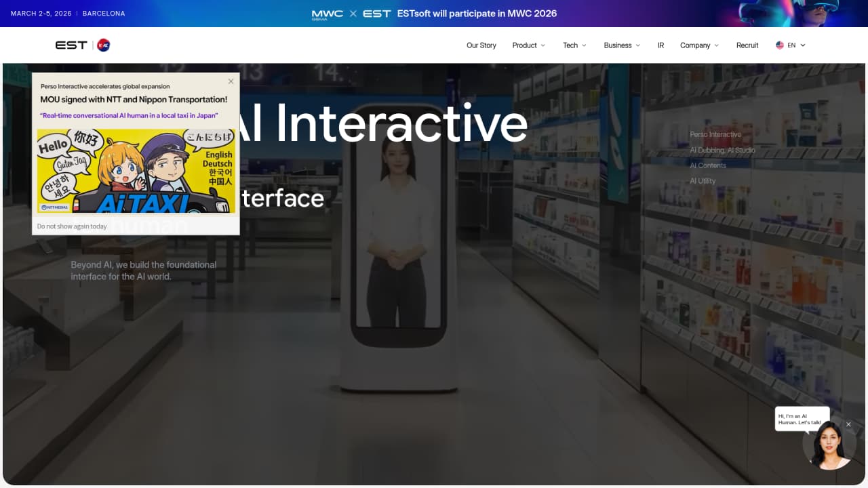Screen dimensions: 868x488
Task: Click the ESTsoft MWC 2026 banner text
Action: pyautogui.click(x=477, y=14)
